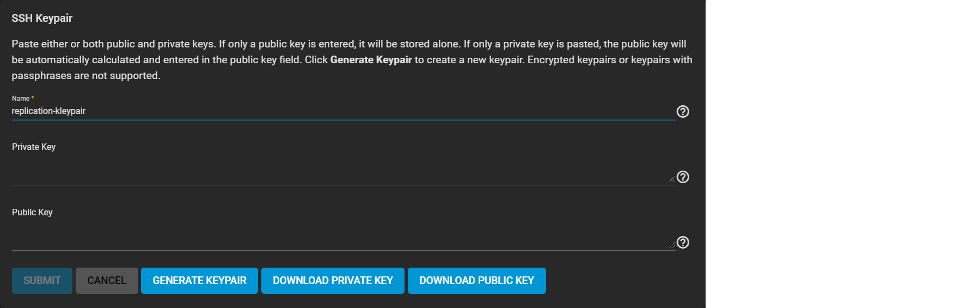The width and height of the screenshot is (980, 308).
Task: Click the Public Key label
Action: [x=32, y=212]
